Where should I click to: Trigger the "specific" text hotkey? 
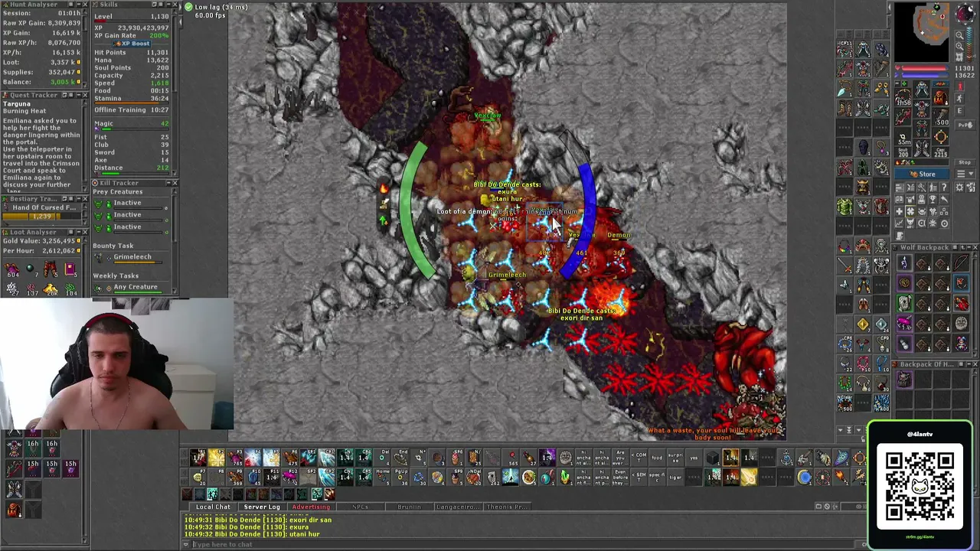pyautogui.click(x=657, y=477)
